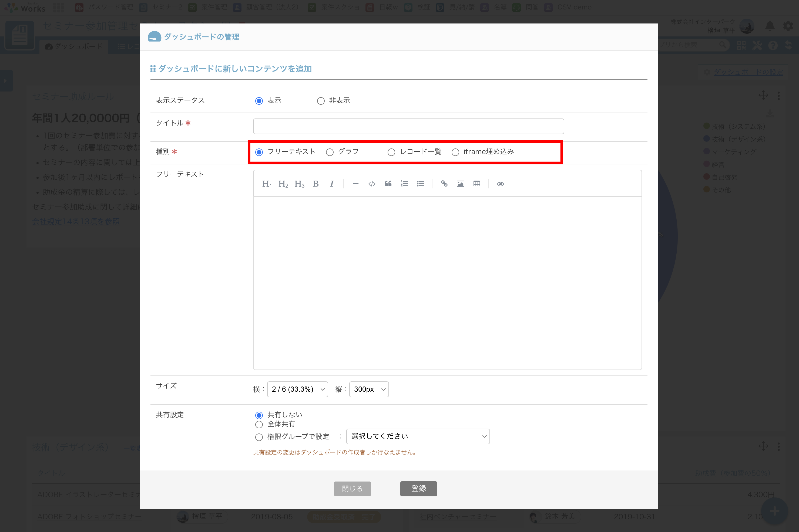This screenshot has height=532, width=799.
Task: Insert a blockquote with the quote icon
Action: click(388, 184)
